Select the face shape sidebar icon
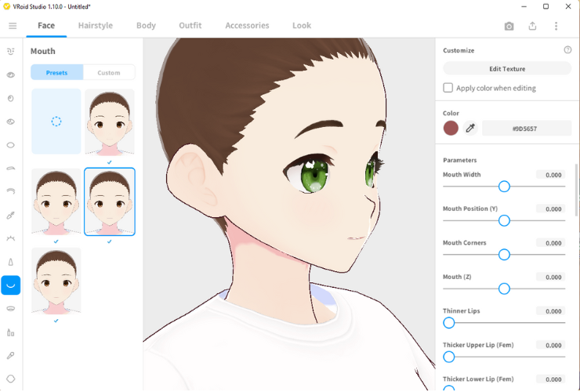Screen dimensions: 580x392 point(11,379)
